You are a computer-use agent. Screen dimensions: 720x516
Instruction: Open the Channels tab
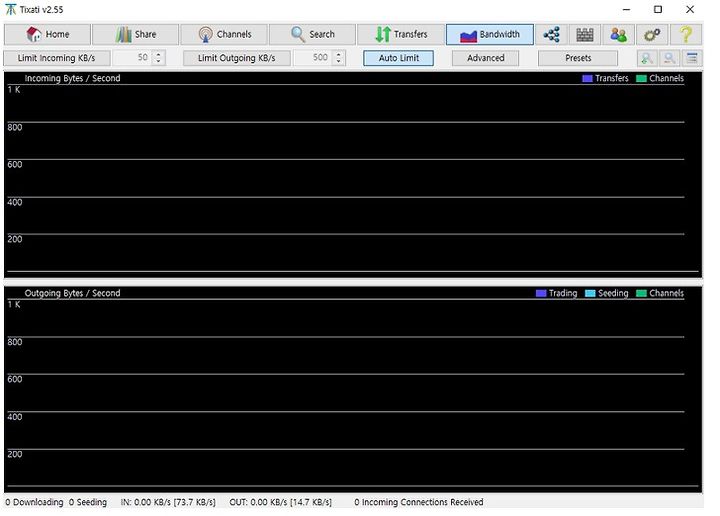pos(224,34)
